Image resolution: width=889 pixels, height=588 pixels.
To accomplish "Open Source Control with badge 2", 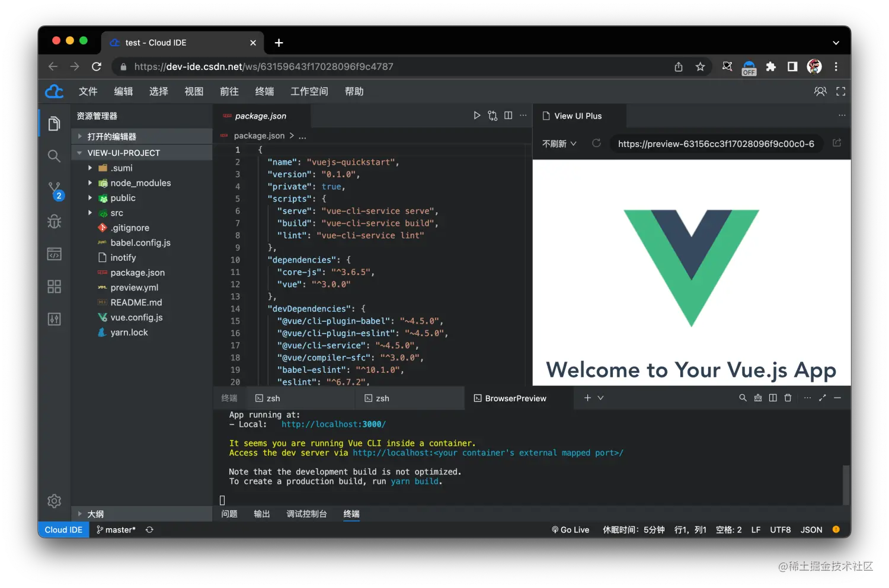I will tap(55, 190).
